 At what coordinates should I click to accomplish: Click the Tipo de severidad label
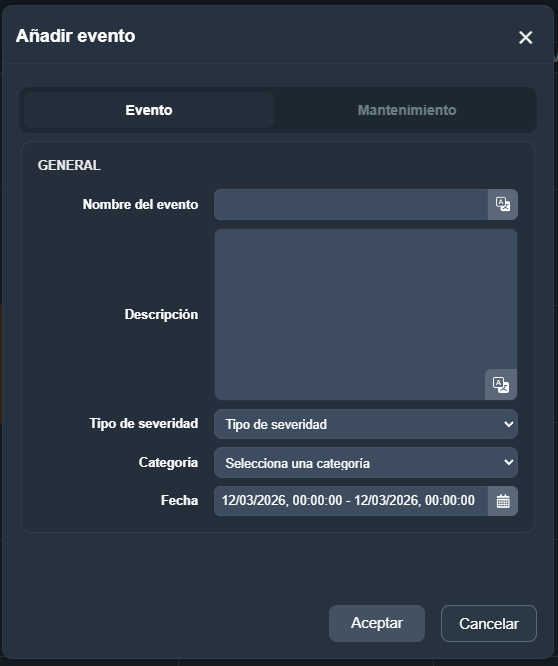coord(144,423)
